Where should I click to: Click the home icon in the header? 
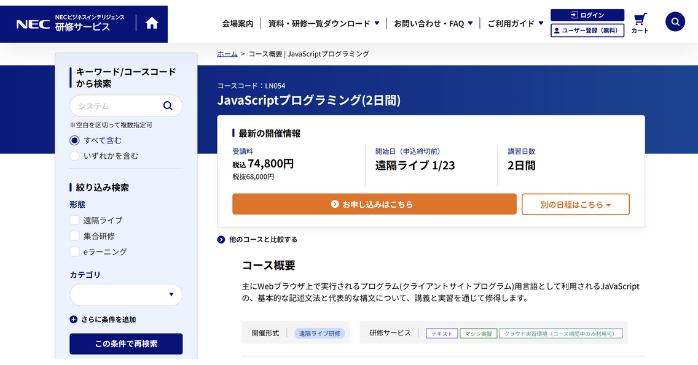point(152,23)
